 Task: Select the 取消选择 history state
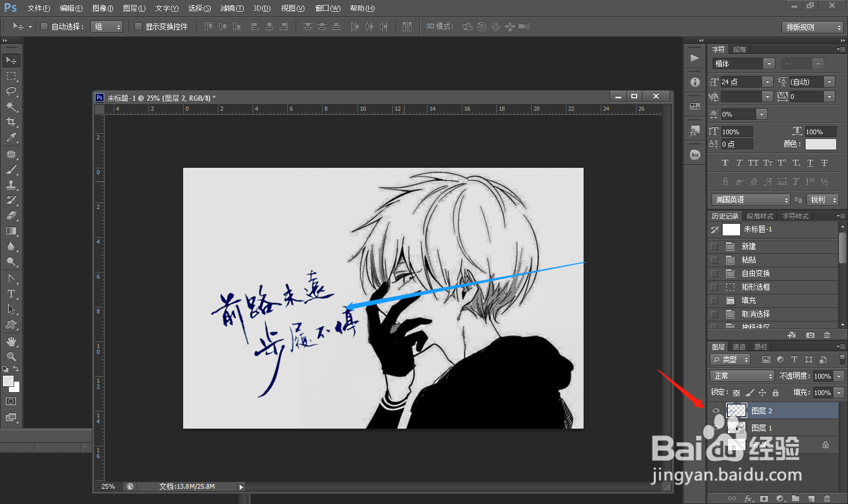click(x=773, y=314)
